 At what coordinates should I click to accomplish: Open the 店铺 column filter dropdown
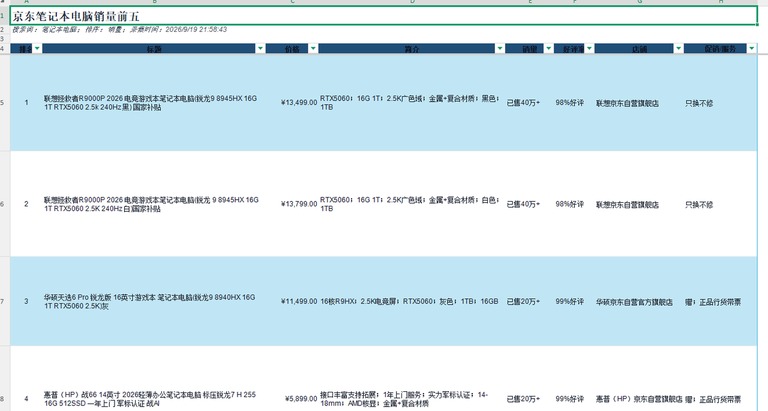[x=678, y=48]
